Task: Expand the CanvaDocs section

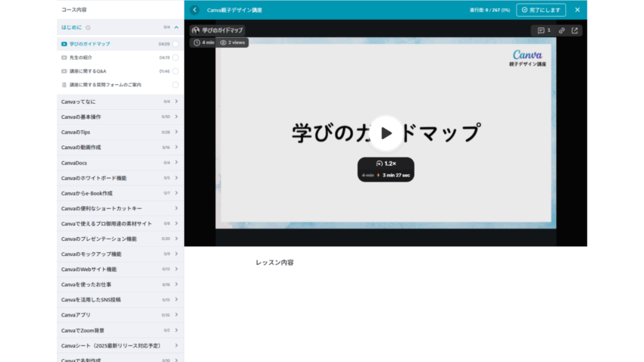Action: click(x=120, y=163)
